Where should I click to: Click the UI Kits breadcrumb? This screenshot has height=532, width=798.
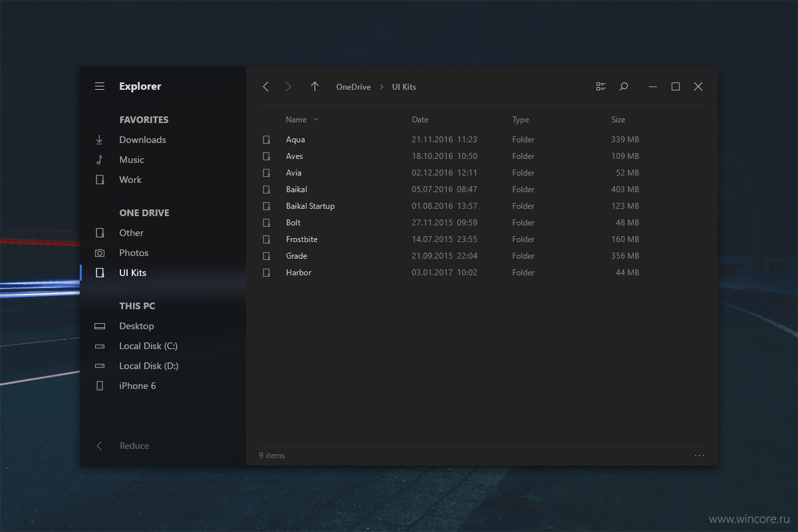[404, 87]
